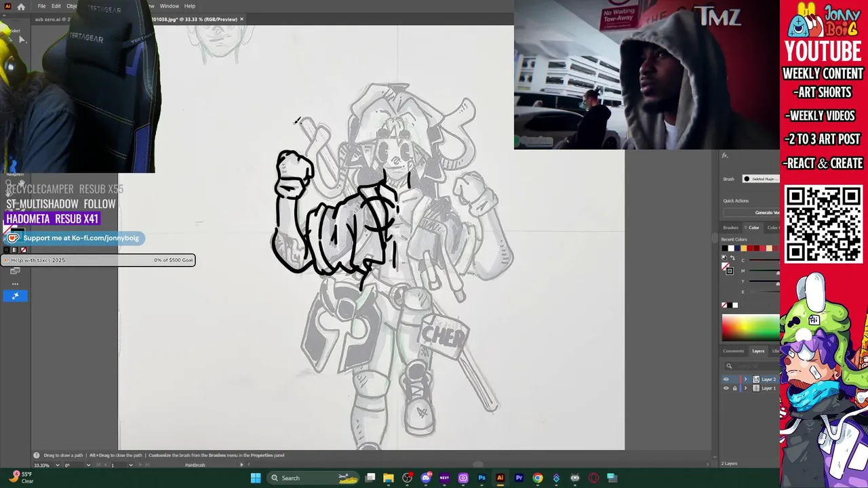Switch to the Comments panel tab
This screenshot has height=488, width=868.
pyautogui.click(x=733, y=351)
